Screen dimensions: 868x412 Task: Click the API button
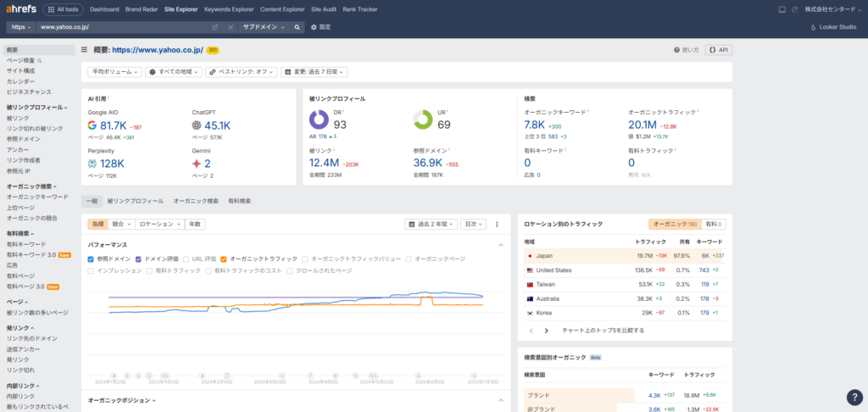click(x=719, y=50)
